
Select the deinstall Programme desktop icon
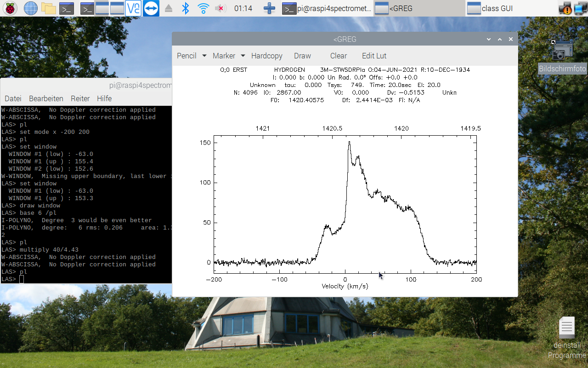point(567,338)
